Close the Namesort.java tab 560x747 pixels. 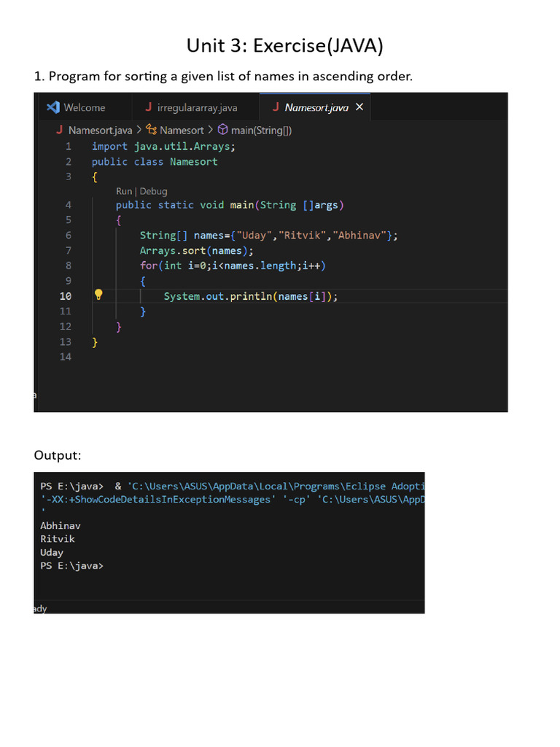(359, 107)
